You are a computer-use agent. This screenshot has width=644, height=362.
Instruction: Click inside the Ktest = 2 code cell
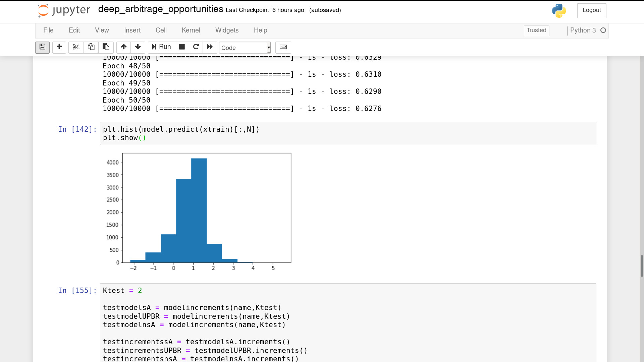tap(348, 322)
